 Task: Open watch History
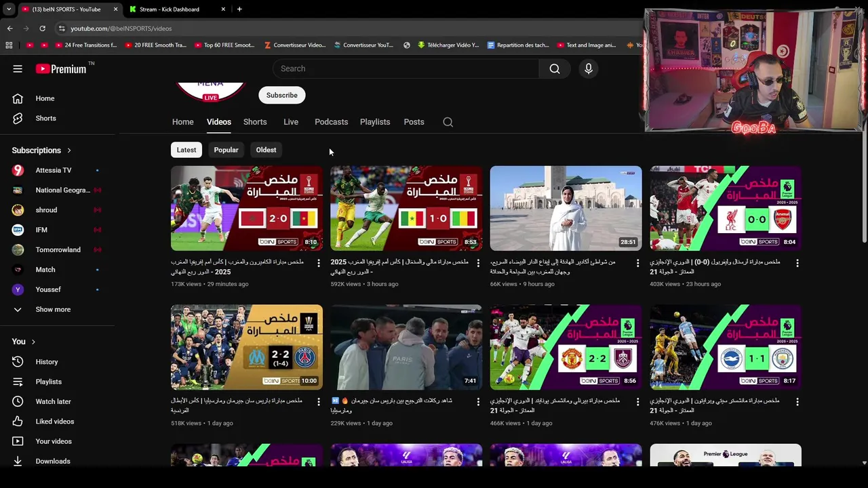point(47,362)
